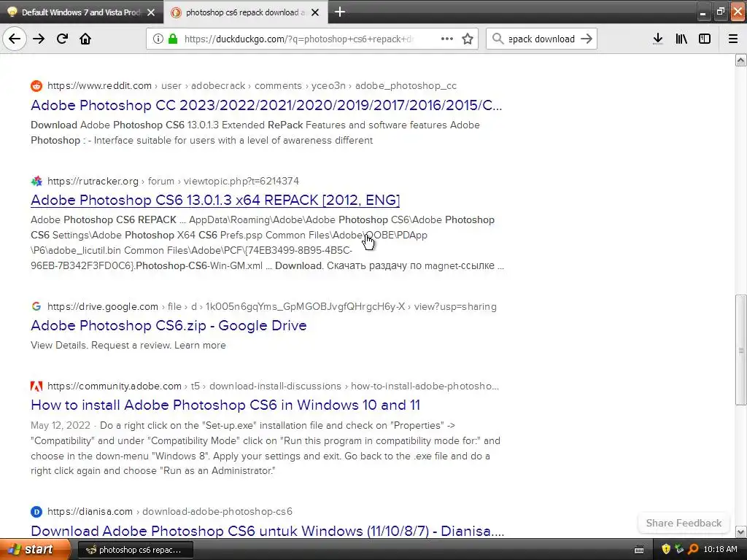Click the scrollbar down arrow
This screenshot has height=560, width=747.
point(741,532)
